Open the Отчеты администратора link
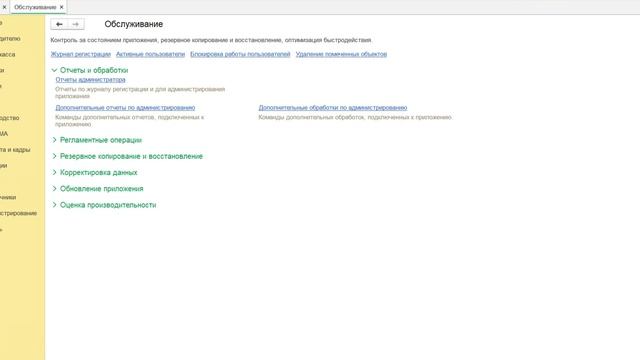640x360 pixels. 90,80
